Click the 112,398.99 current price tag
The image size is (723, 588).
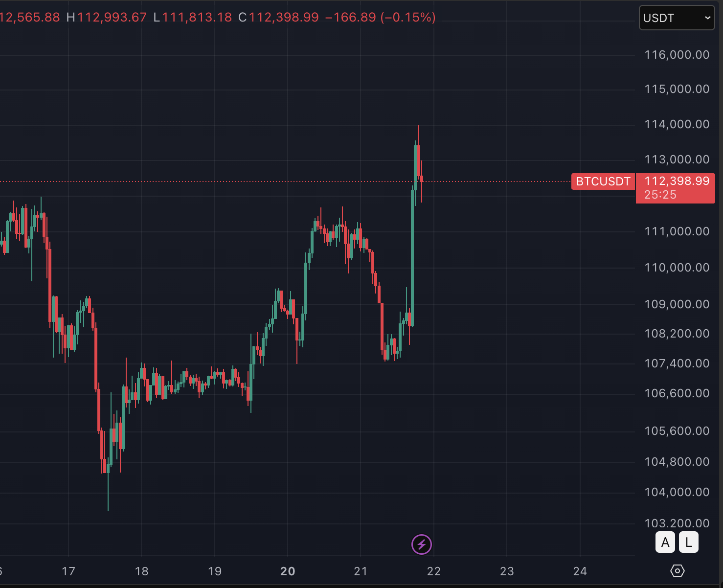pos(676,188)
